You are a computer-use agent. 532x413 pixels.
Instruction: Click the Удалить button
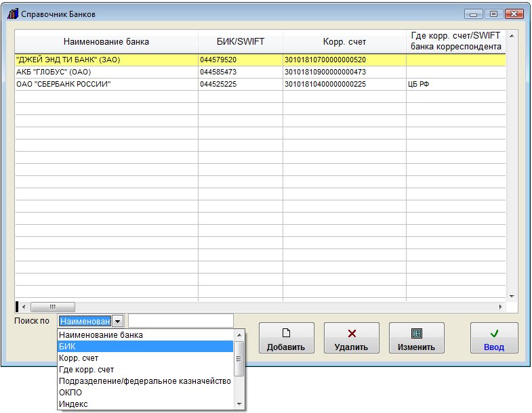[352, 338]
